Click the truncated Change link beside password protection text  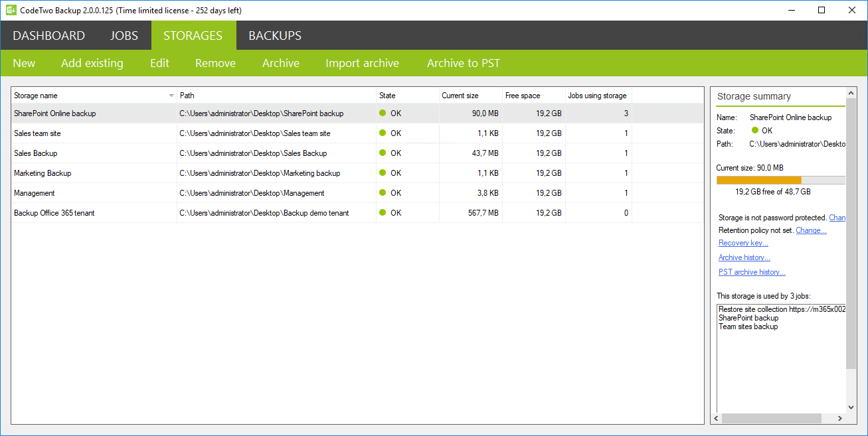coord(837,218)
